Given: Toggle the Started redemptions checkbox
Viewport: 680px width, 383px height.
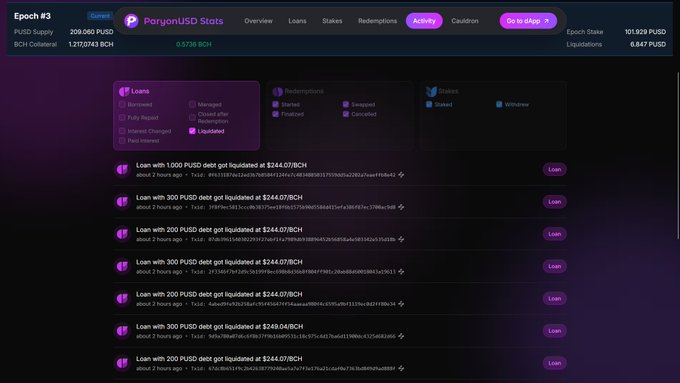Looking at the screenshot, I should 275,105.
